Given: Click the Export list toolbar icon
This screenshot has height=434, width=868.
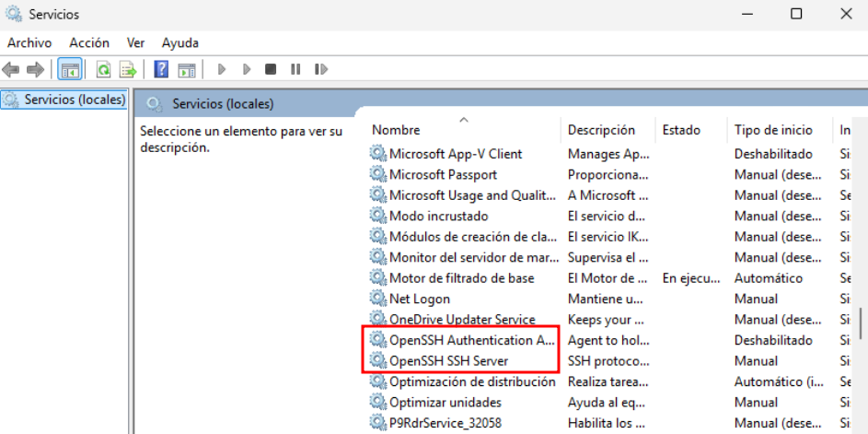Looking at the screenshot, I should pyautogui.click(x=128, y=69).
